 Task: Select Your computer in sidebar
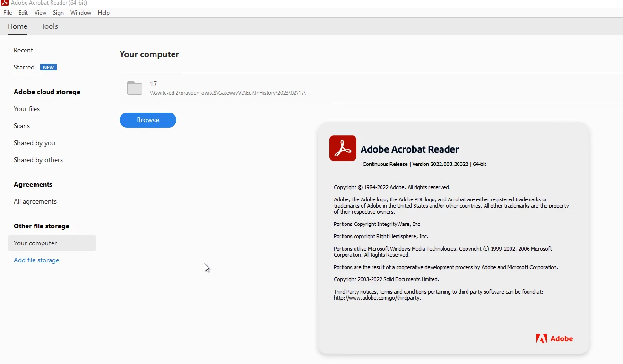(52, 243)
